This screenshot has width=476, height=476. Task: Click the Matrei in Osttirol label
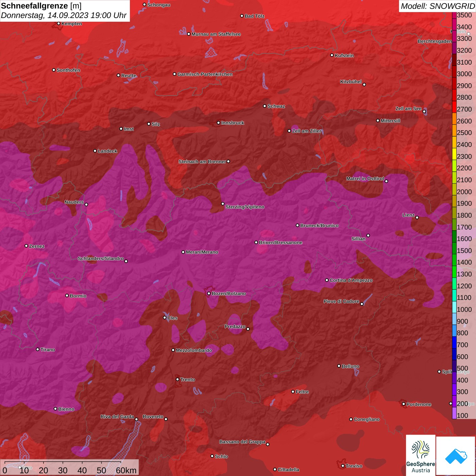(x=365, y=178)
